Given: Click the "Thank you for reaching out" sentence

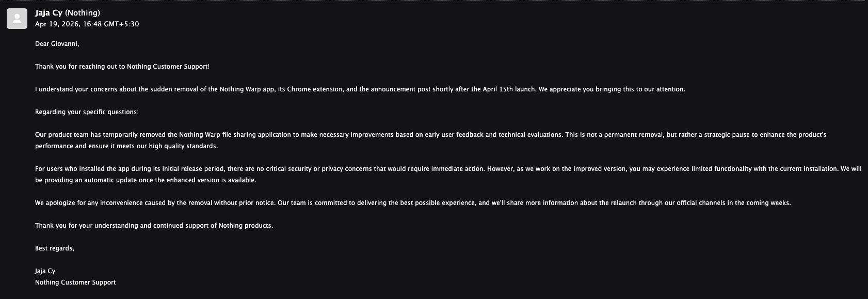Looking at the screenshot, I should pyautogui.click(x=122, y=67).
